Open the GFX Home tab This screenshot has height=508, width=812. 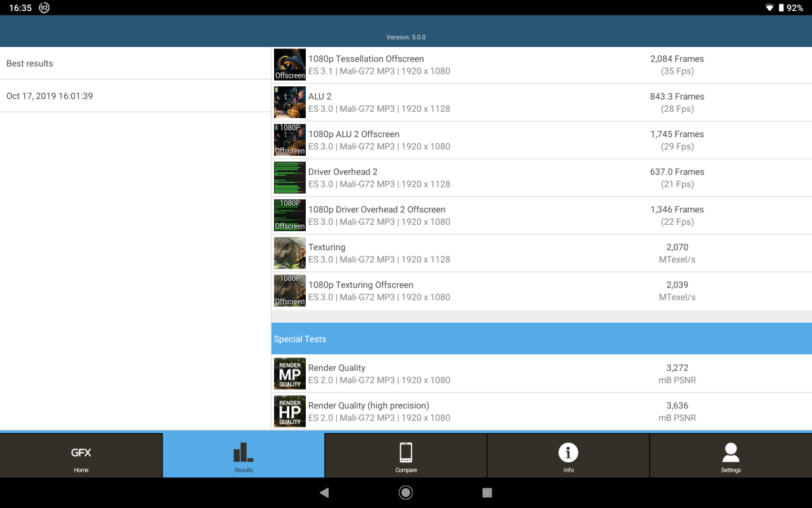click(81, 455)
